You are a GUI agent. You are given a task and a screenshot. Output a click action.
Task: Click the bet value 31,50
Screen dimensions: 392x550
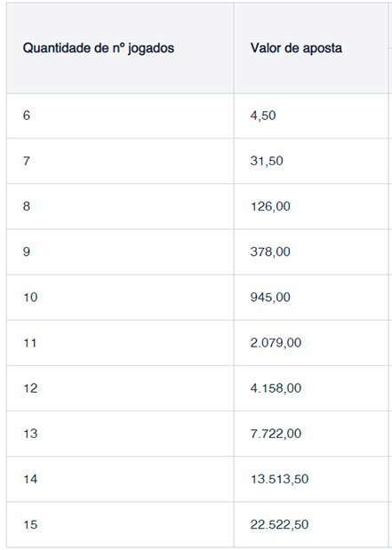point(267,161)
